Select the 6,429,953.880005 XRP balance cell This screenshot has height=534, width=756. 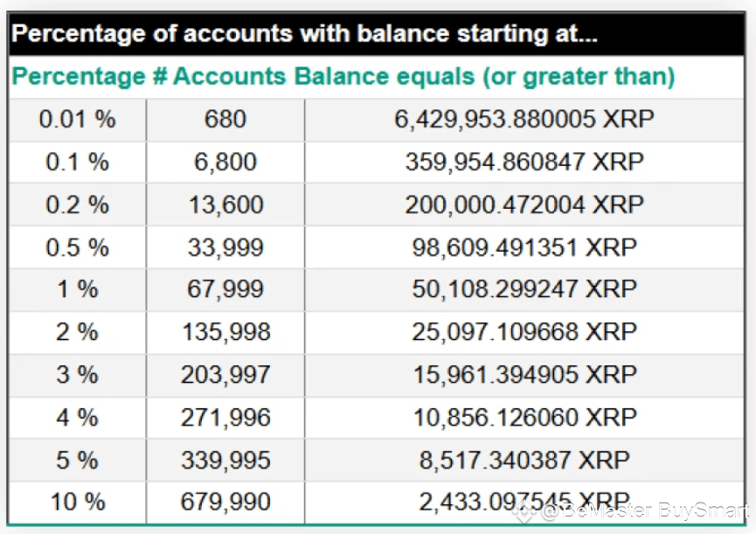[x=524, y=120]
